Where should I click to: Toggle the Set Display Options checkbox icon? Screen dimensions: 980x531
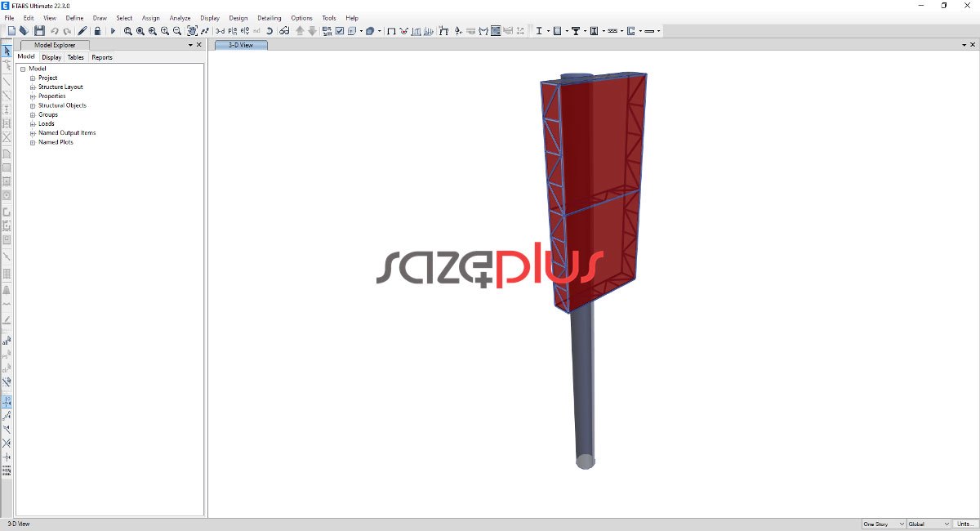339,31
